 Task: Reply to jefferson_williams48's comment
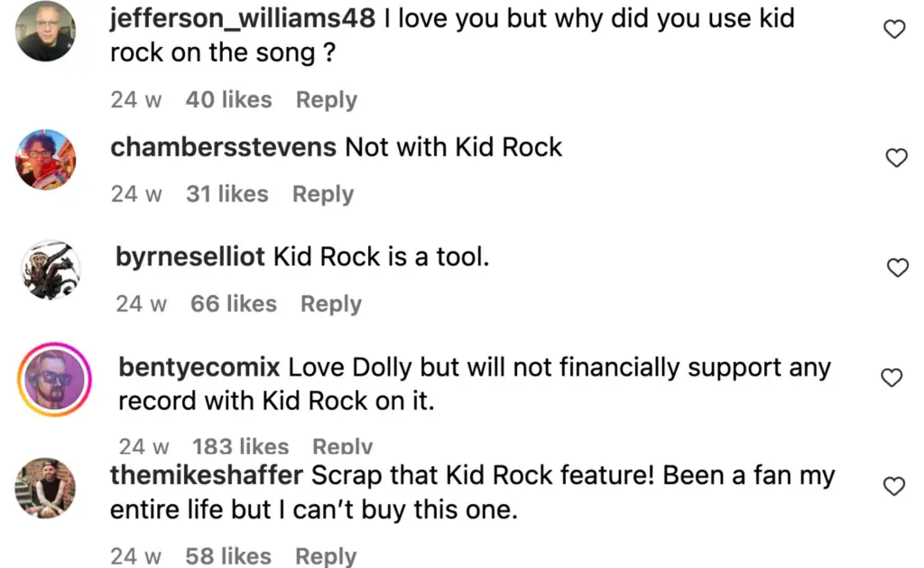(x=326, y=100)
